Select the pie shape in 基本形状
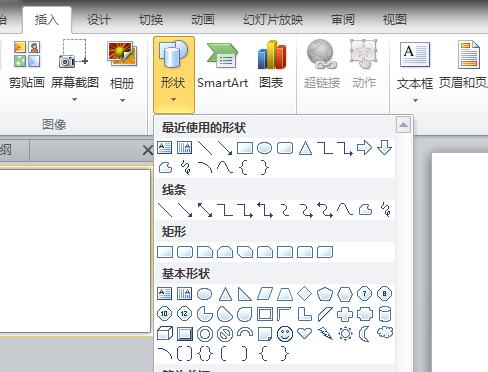The height and width of the screenshot is (372, 488). 205,314
